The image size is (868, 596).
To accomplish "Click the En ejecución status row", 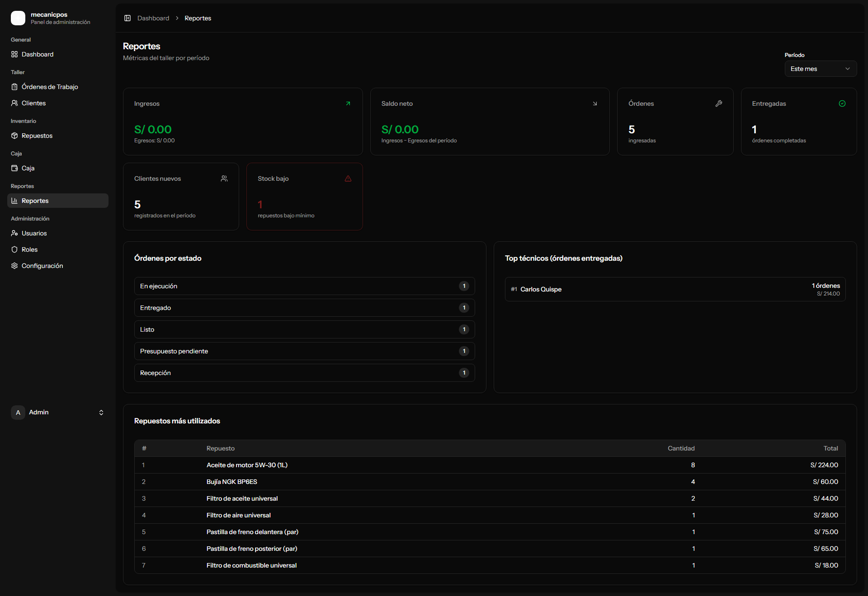I will pyautogui.click(x=304, y=286).
